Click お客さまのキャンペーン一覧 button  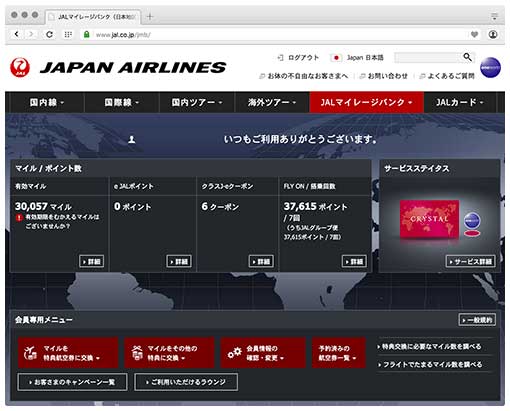tap(72, 382)
